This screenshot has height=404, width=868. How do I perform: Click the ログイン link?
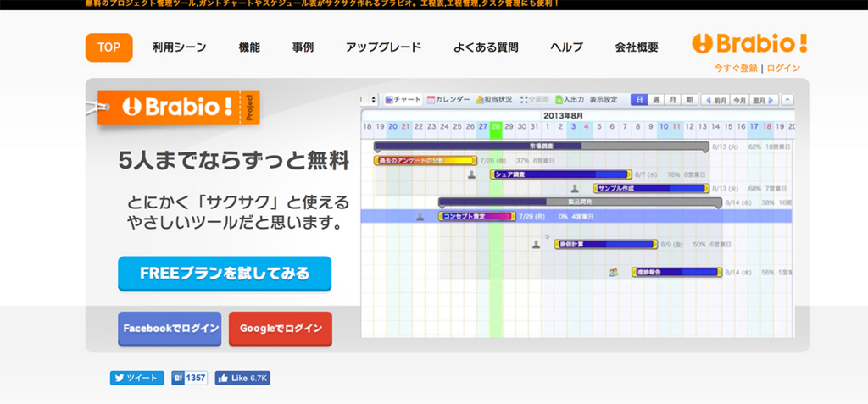(x=783, y=68)
